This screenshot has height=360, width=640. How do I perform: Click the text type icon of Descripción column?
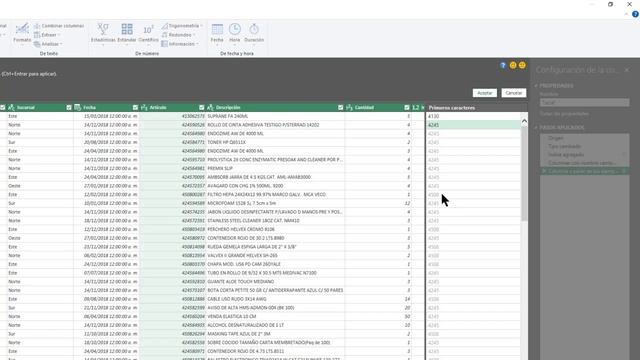pos(210,107)
